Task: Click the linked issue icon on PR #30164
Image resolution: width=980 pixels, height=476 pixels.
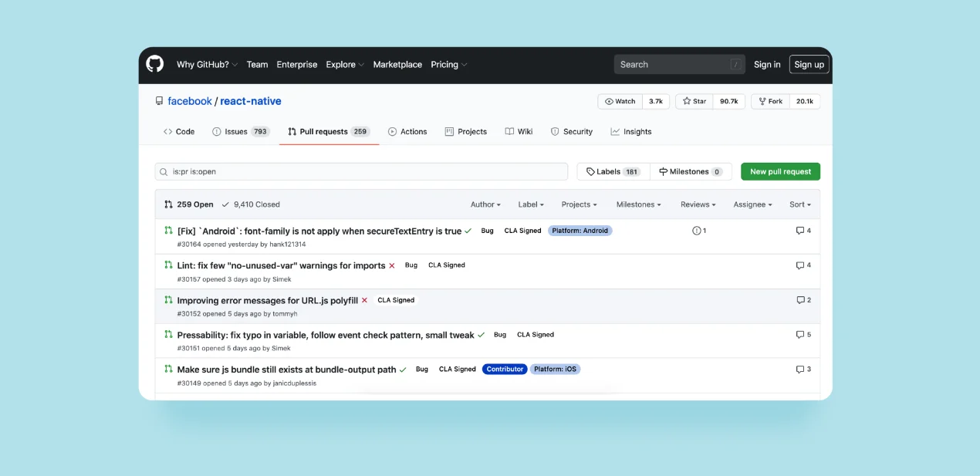Action: tap(697, 231)
